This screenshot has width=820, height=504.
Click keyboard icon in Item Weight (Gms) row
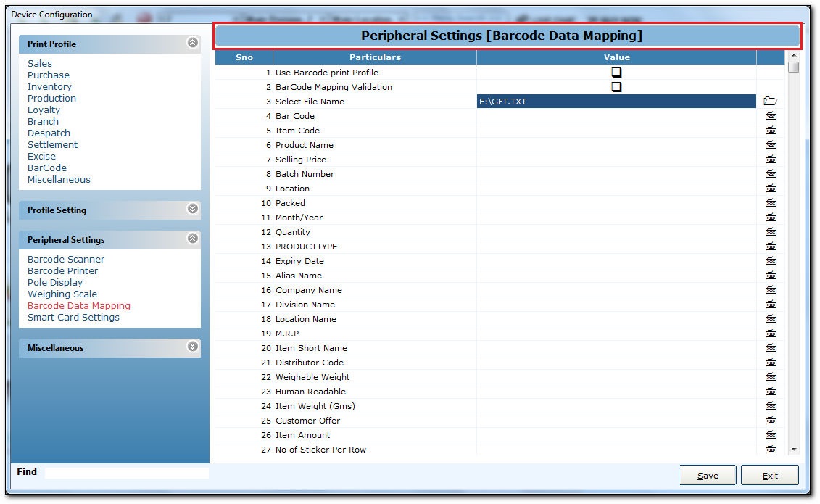click(x=771, y=405)
